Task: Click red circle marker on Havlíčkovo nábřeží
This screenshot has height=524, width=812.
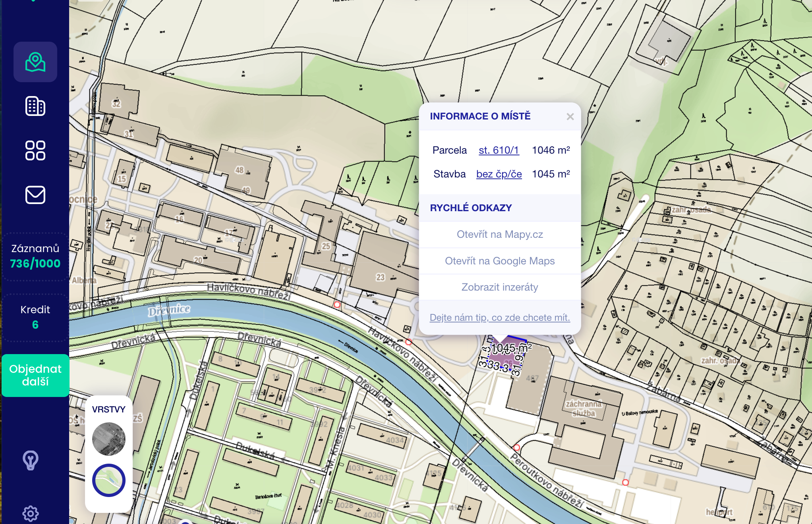Action: pyautogui.click(x=337, y=305)
